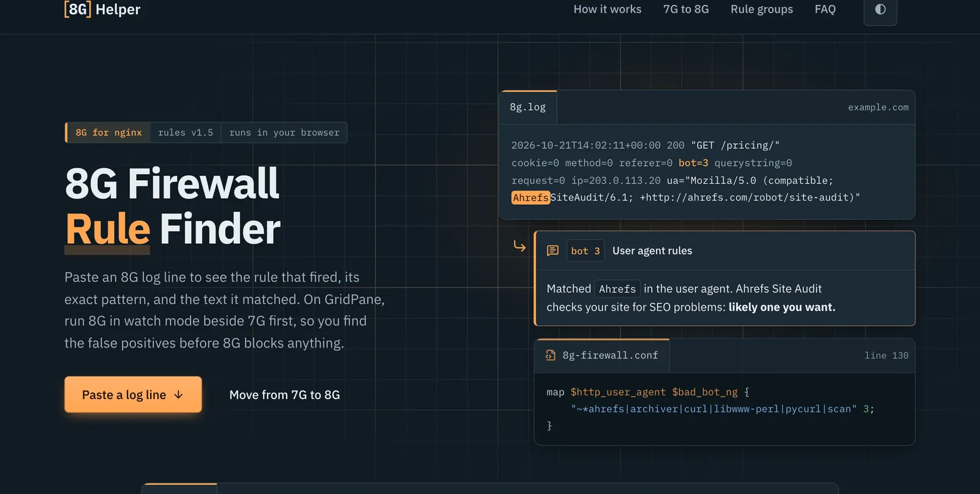Open the 8G Helper logo home link
Viewport: 980px width, 494px height.
(x=102, y=9)
